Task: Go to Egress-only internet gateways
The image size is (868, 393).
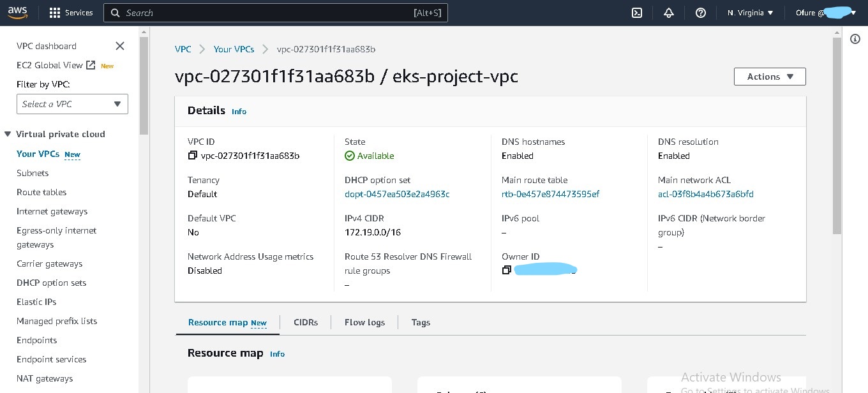Action: 57,237
